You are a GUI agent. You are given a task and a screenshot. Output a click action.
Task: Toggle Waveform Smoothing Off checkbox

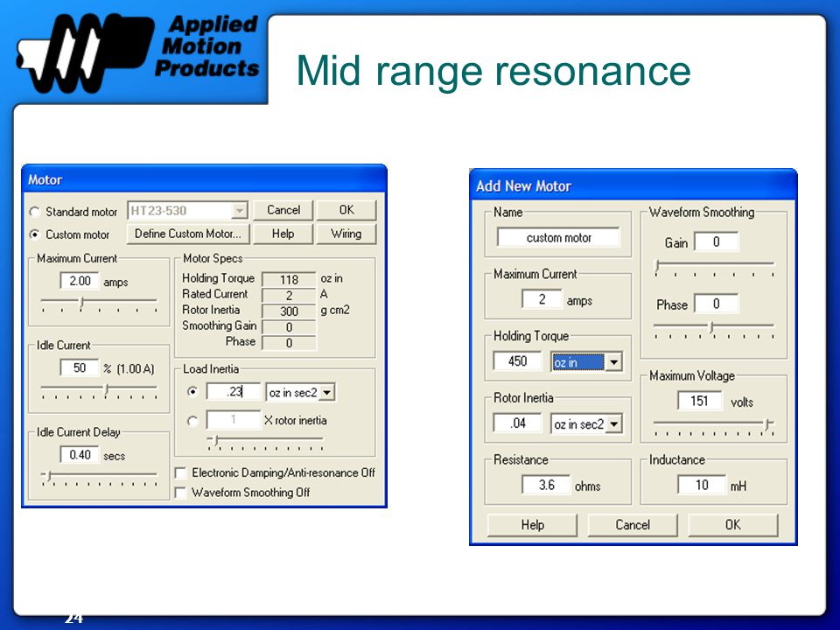coord(180,493)
